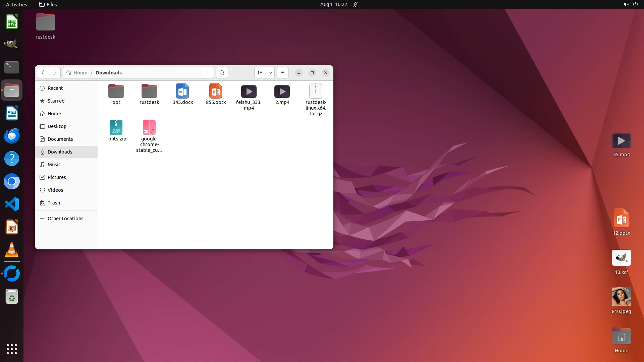Select the rustdesk-linux-x64.tar.gz archive
This screenshot has height=362, width=644.
click(x=315, y=92)
